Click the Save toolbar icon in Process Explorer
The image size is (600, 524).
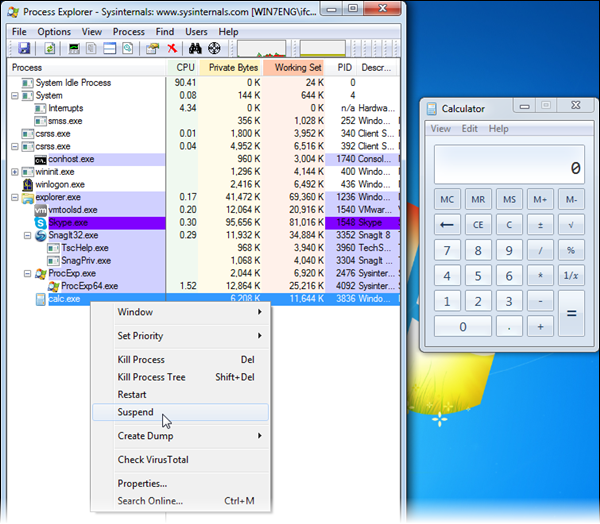pyautogui.click(x=24, y=49)
